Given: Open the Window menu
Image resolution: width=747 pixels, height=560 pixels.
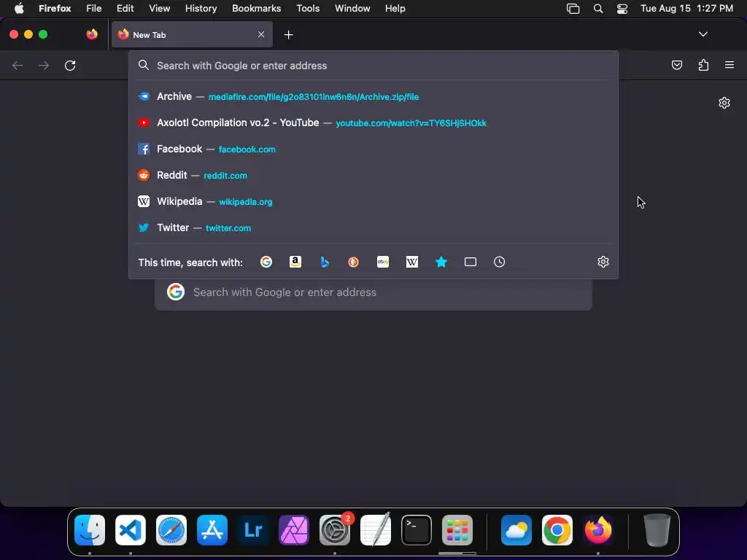Looking at the screenshot, I should click(x=352, y=9).
